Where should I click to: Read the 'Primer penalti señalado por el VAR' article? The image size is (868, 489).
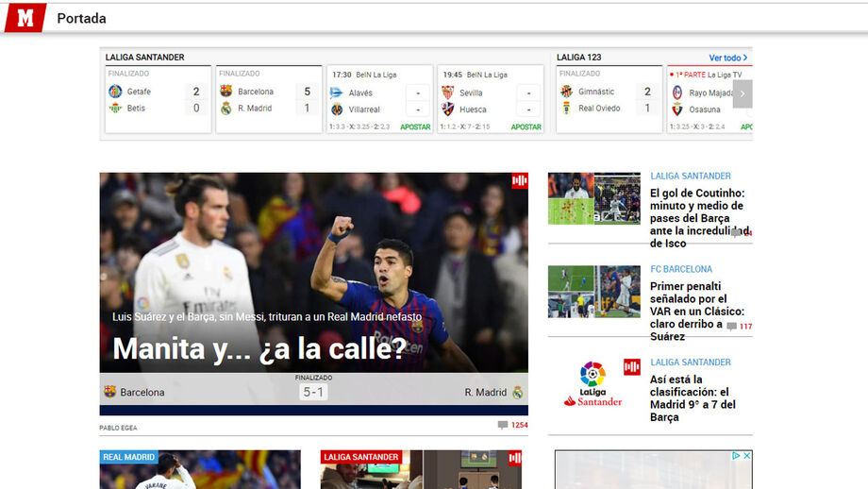coord(696,305)
